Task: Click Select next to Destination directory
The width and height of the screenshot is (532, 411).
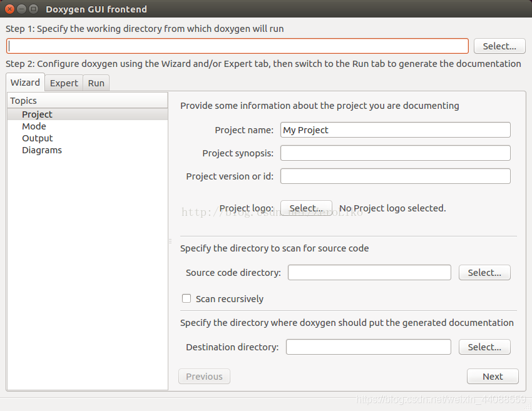Action: (484, 347)
